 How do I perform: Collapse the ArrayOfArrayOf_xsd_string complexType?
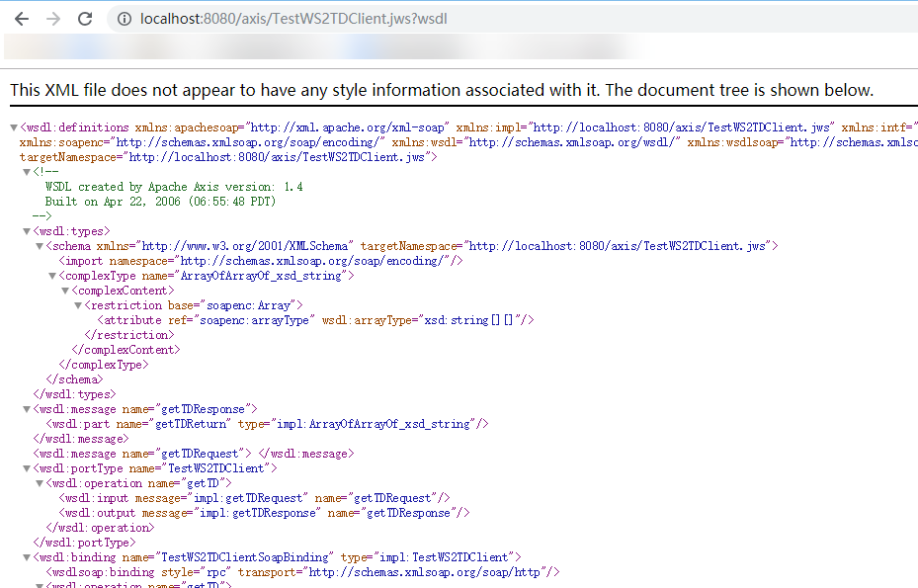(x=51, y=275)
